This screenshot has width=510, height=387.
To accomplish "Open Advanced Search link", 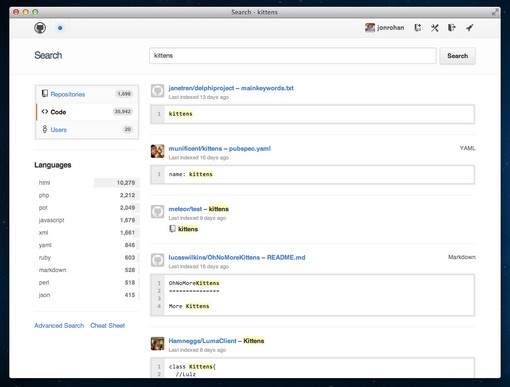I will click(59, 325).
